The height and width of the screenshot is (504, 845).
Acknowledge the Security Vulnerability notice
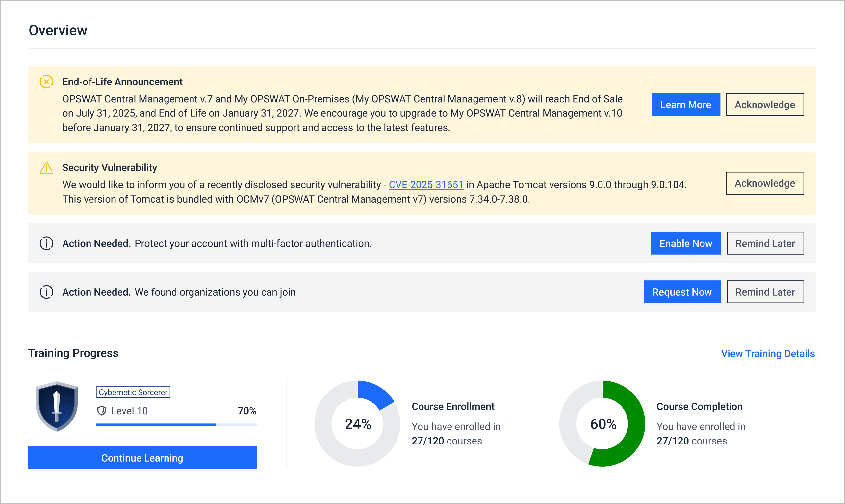765,183
